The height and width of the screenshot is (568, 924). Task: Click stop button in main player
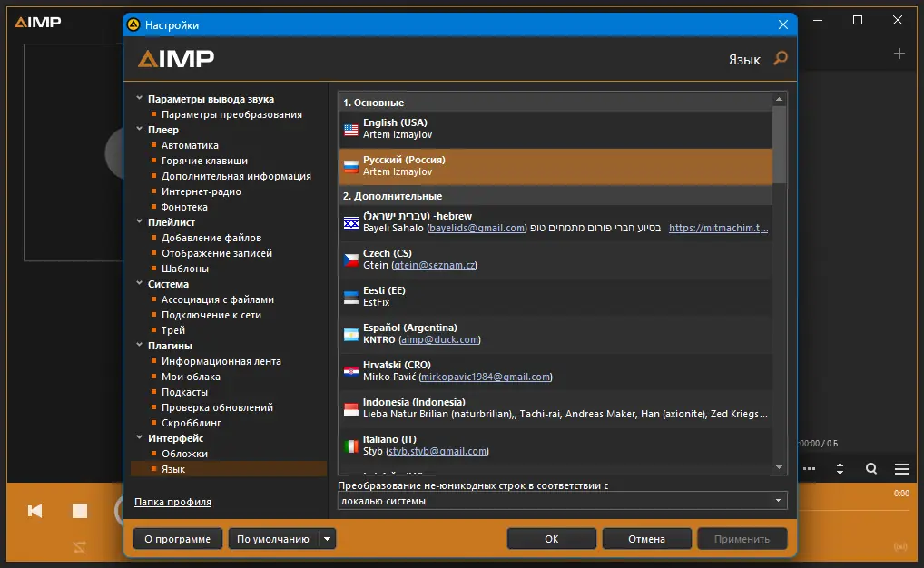[x=80, y=510]
